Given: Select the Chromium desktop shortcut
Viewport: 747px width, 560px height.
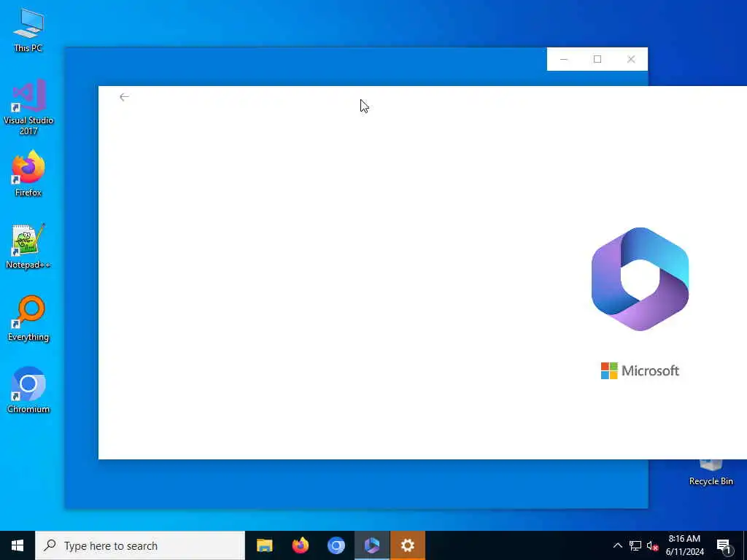Looking at the screenshot, I should (x=28, y=391).
